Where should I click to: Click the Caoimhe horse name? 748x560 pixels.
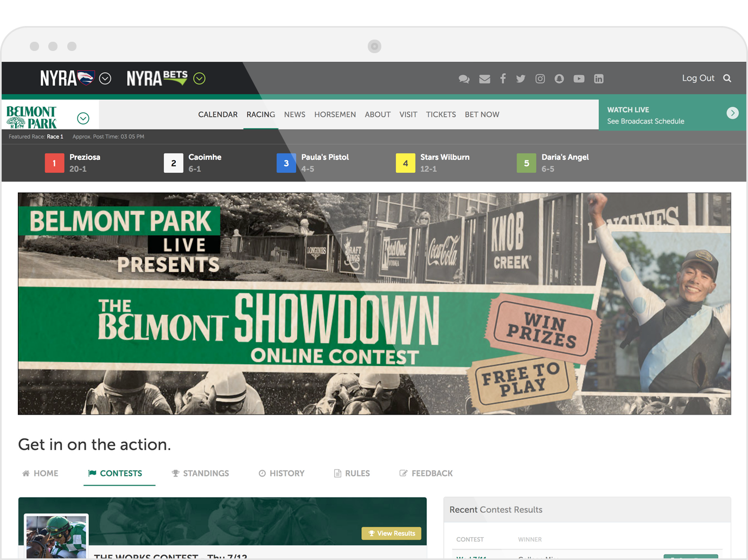click(x=205, y=157)
